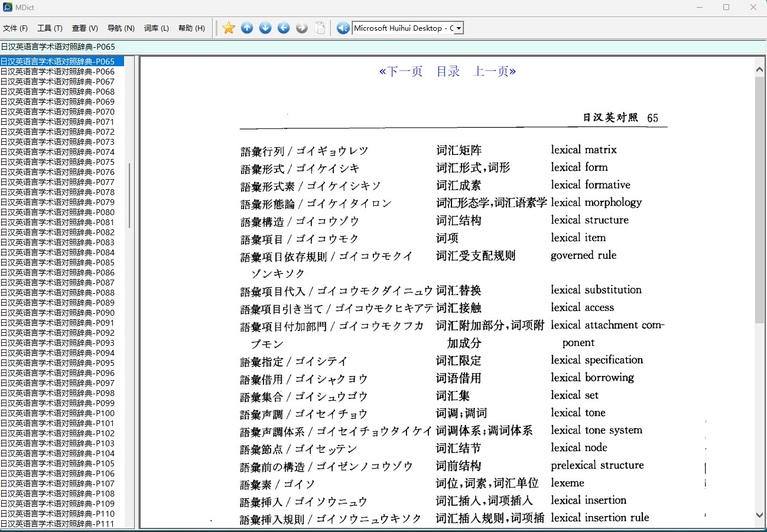Select entry 日汉英语言学术语对照辞典-P072
The image size is (767, 532).
pyautogui.click(x=61, y=132)
